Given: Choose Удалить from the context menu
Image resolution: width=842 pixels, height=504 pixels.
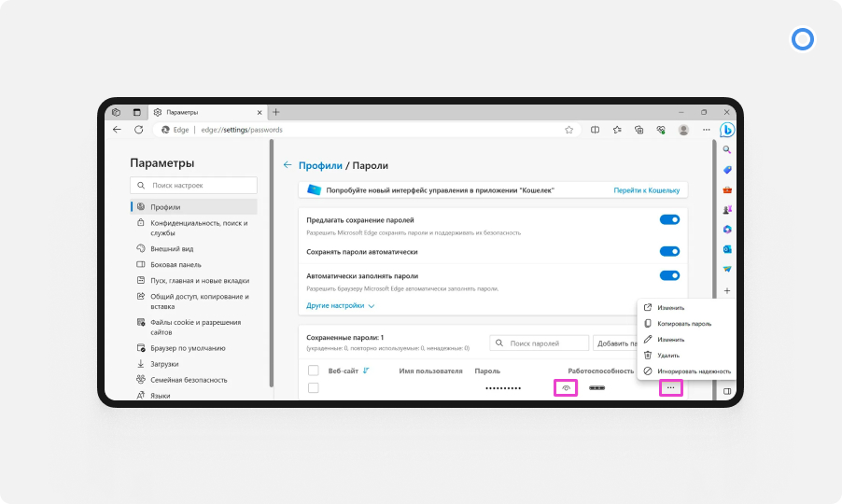Looking at the screenshot, I should pos(667,356).
